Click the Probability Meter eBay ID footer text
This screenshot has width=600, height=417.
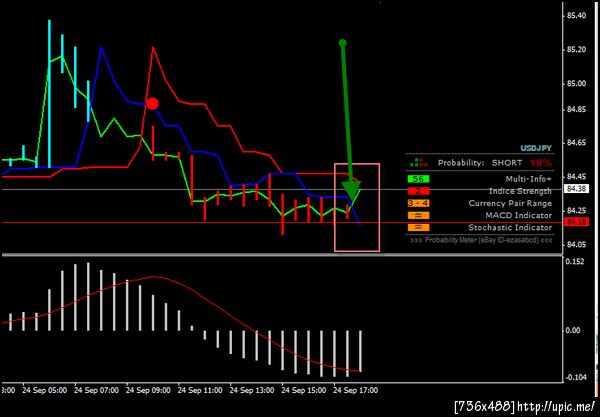(x=481, y=240)
